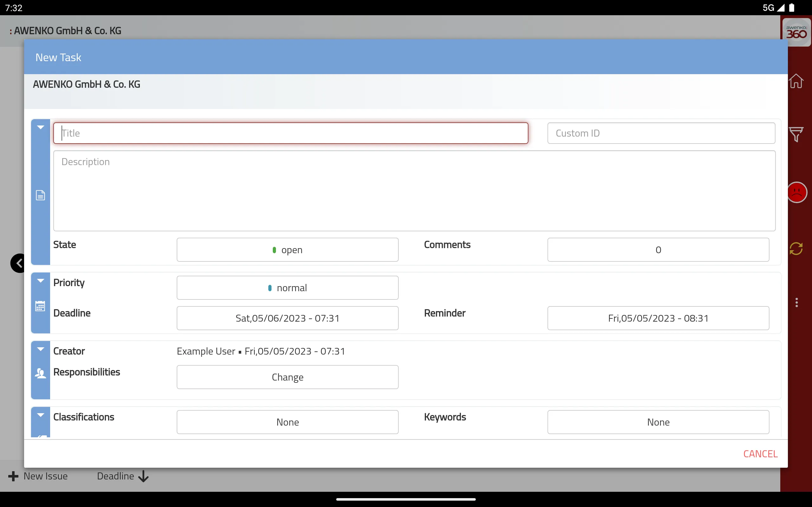Click the user profile red icon
This screenshot has height=507, width=812.
[x=796, y=192]
